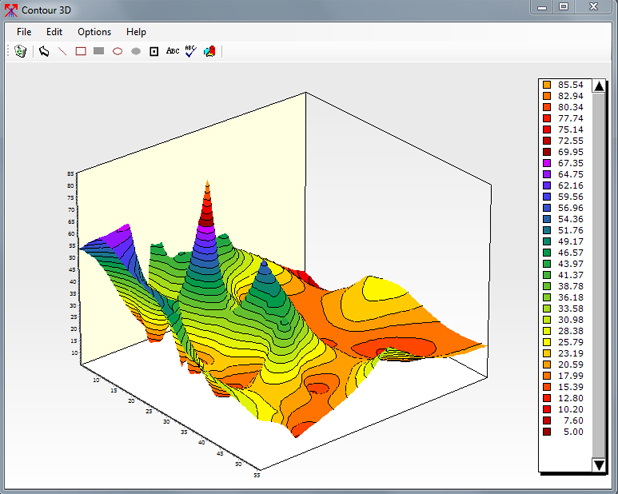Screen dimensions: 618x494
Task: Select the red line drawing tool
Action: click(x=62, y=51)
